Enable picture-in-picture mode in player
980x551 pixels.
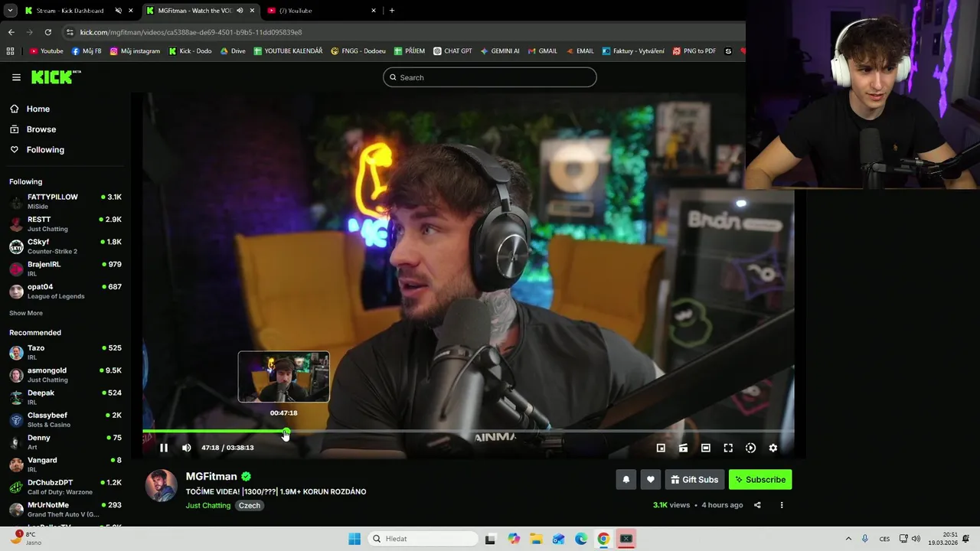point(661,448)
